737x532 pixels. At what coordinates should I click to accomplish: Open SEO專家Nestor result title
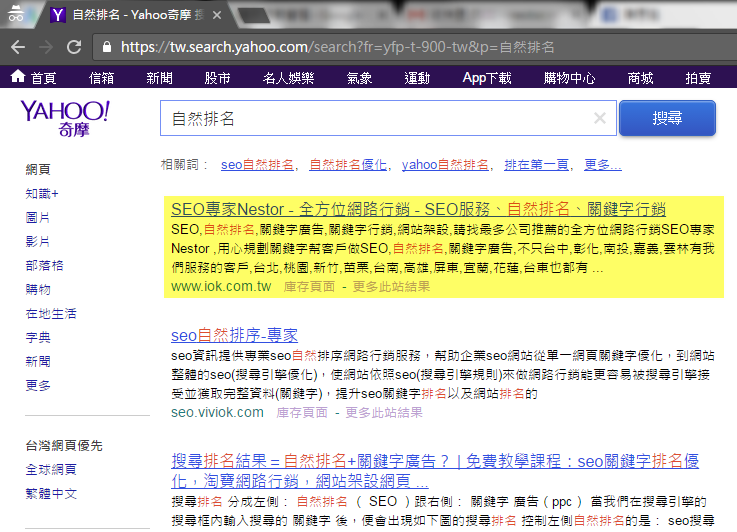coord(418,209)
